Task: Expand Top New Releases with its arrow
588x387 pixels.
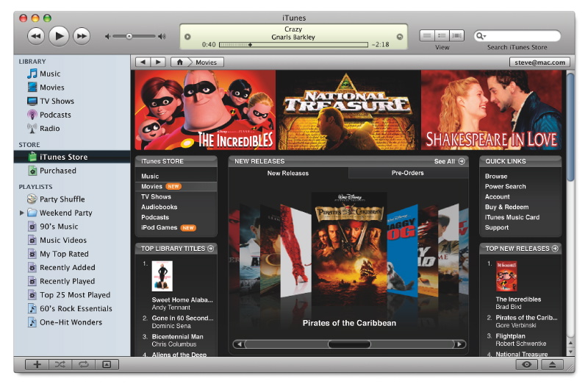Action: [x=555, y=249]
